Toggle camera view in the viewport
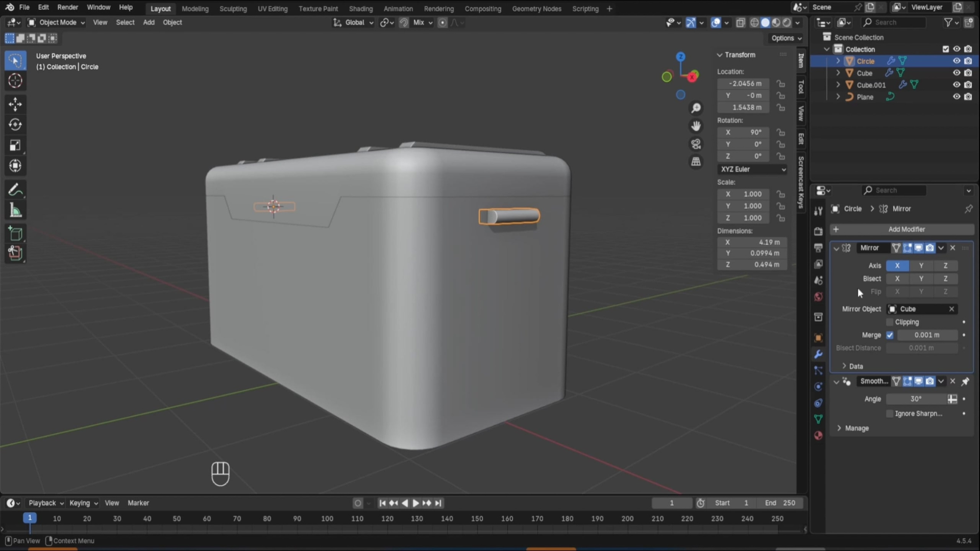 pos(696,144)
